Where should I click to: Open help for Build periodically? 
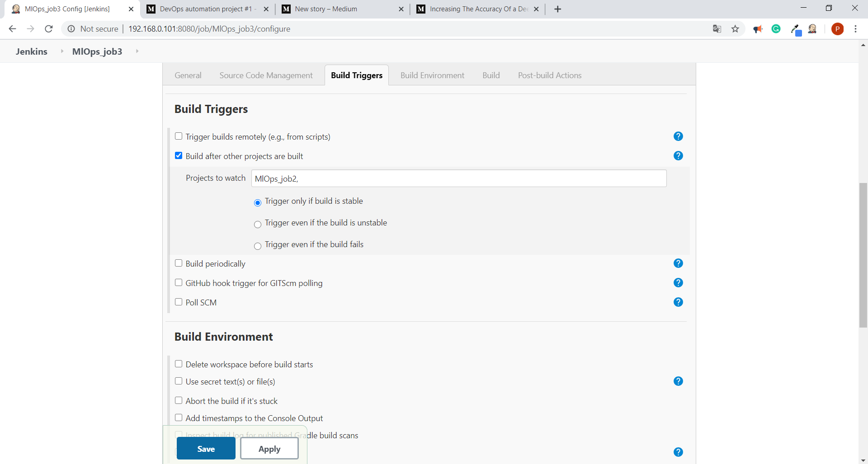[678, 263]
